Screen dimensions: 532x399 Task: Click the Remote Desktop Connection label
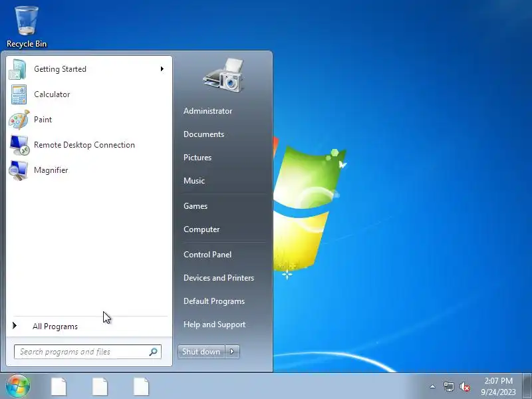pos(84,145)
